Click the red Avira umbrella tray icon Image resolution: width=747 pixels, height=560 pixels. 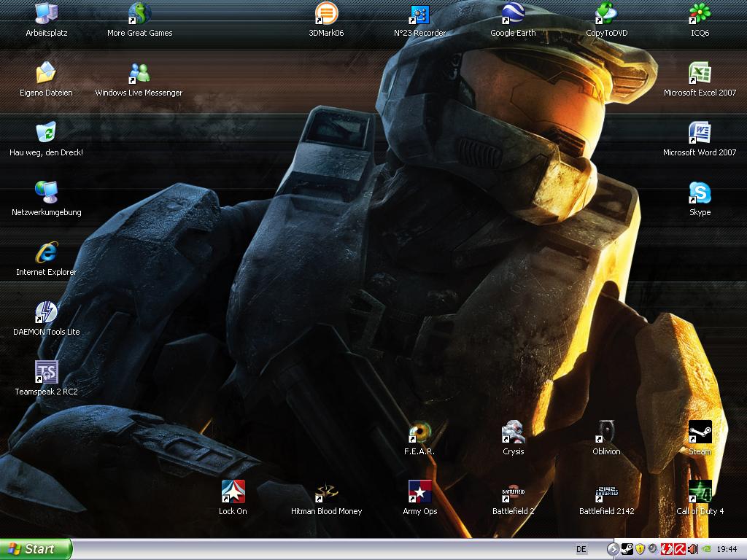point(680,549)
